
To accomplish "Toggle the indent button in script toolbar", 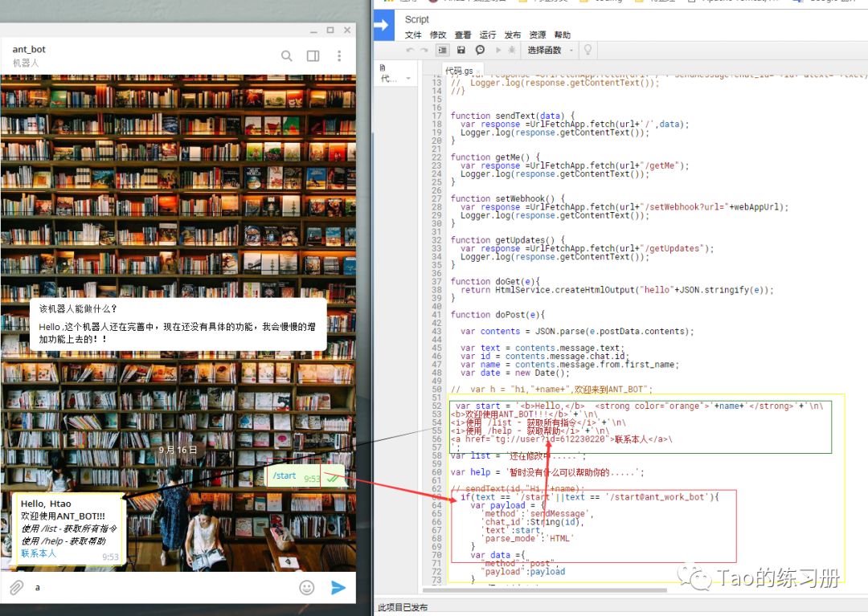I will (x=442, y=50).
